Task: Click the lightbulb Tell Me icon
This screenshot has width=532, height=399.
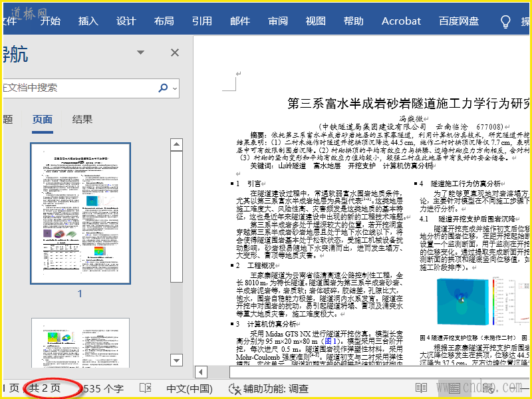Action: pyautogui.click(x=505, y=21)
